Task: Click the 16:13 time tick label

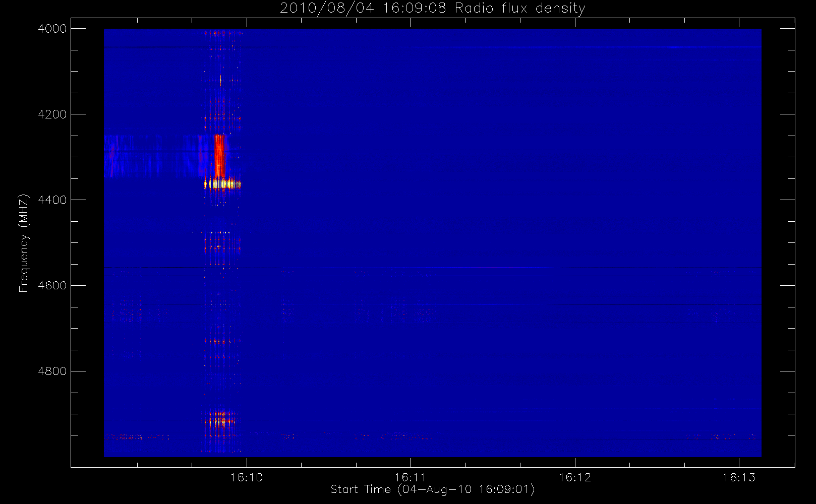Action: [x=739, y=477]
